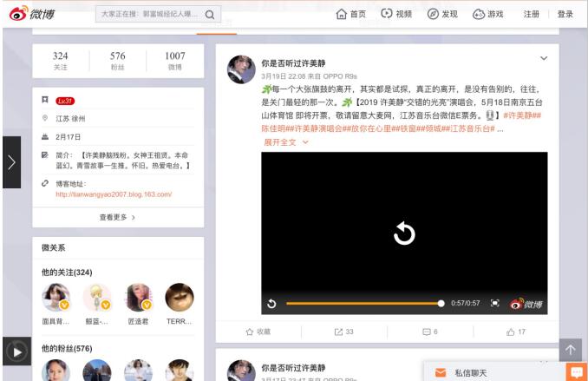Image resolution: width=588 pixels, height=381 pixels.
Task: Jump back to top arrow button
Action: click(x=571, y=350)
